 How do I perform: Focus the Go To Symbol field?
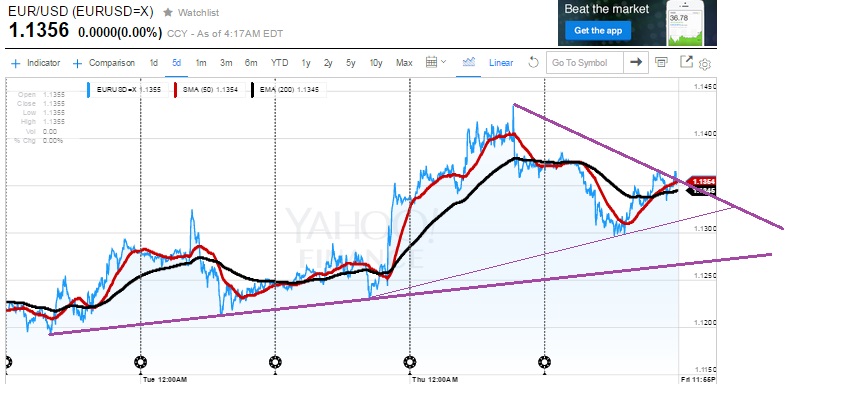click(x=585, y=63)
